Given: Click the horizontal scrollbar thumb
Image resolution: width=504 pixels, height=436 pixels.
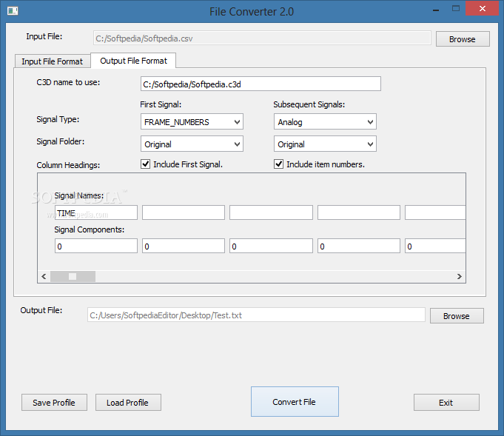Looking at the screenshot, I should point(73,276).
